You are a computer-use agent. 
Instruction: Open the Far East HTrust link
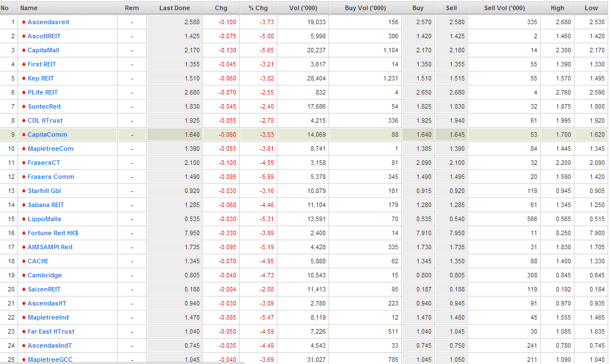(x=51, y=331)
